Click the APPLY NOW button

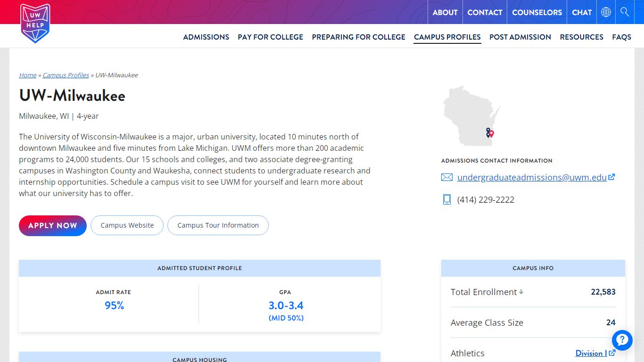[53, 225]
